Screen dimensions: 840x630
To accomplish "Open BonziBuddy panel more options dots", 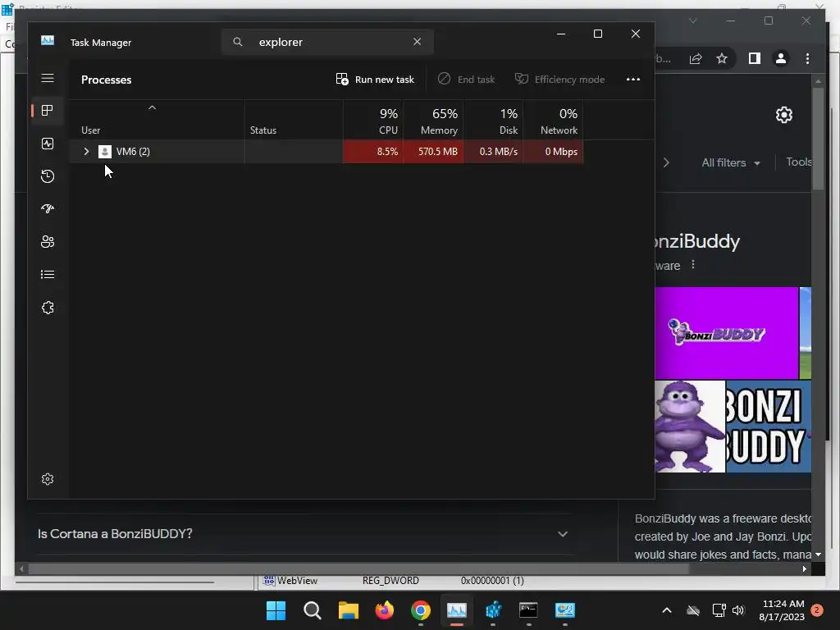I will 692,265.
